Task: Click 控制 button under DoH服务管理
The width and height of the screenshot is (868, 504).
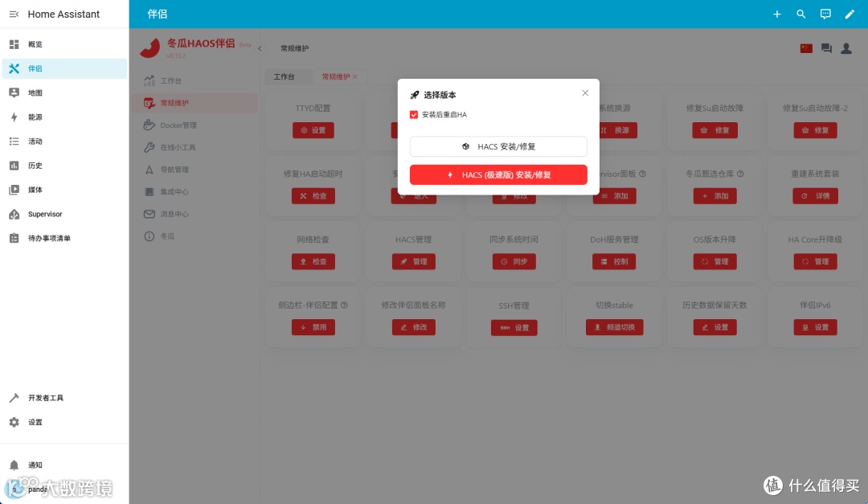Action: click(x=615, y=261)
